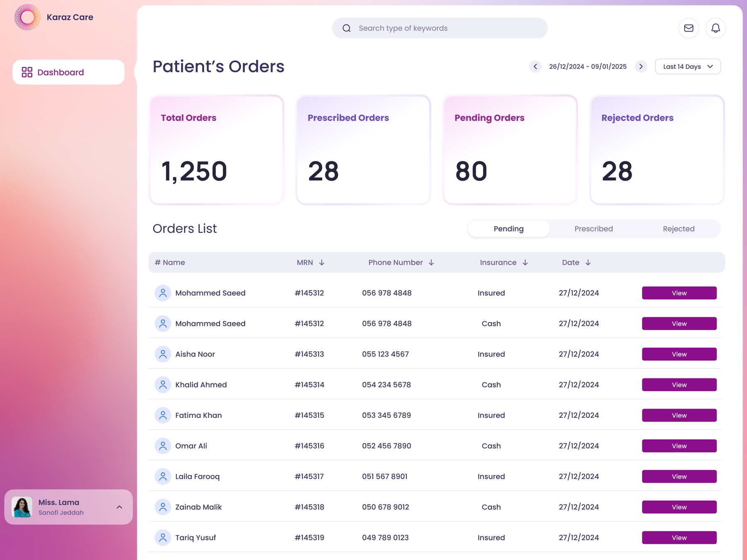Open the Dashboard sidebar item
This screenshot has width=747, height=560.
pos(68,72)
